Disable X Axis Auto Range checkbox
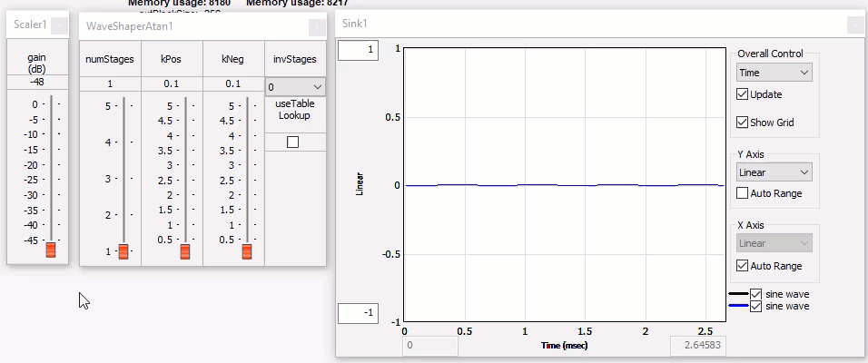 pos(743,266)
